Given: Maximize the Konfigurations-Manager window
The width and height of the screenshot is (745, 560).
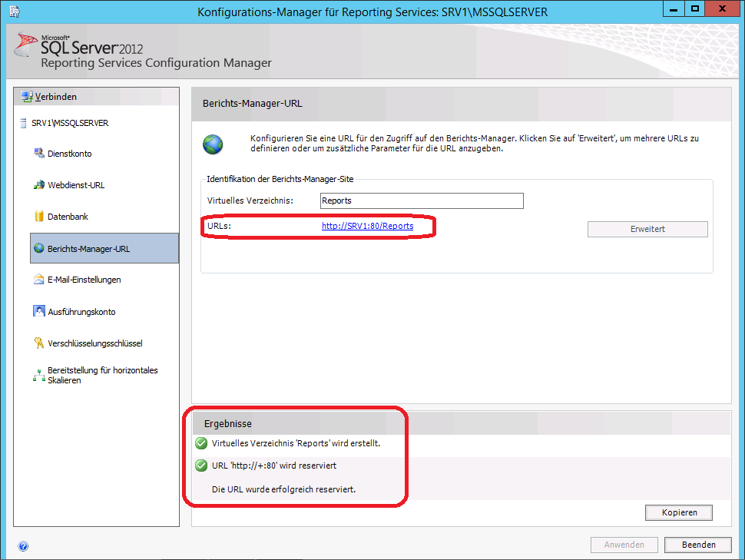Looking at the screenshot, I should pos(694,9).
